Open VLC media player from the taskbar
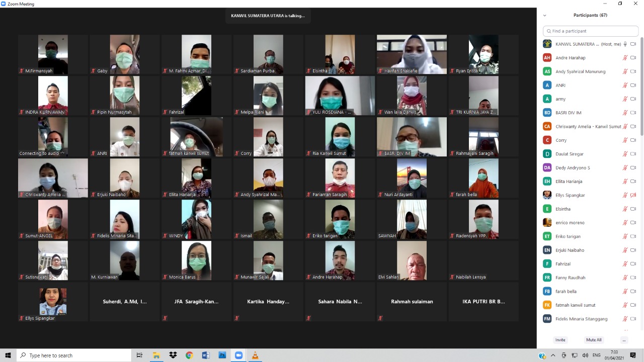This screenshot has height=362, width=644. [255, 355]
